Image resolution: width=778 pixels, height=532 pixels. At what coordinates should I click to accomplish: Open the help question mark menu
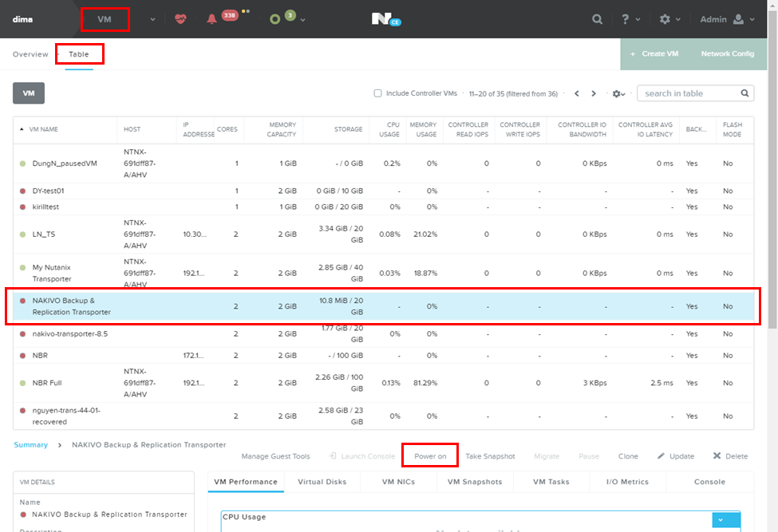tap(626, 19)
